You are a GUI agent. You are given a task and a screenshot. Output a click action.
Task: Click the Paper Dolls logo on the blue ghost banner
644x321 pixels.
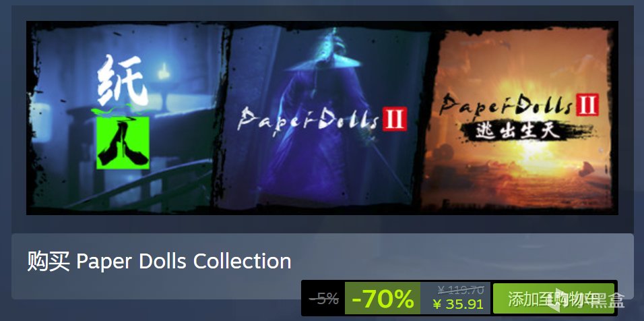pos(308,119)
